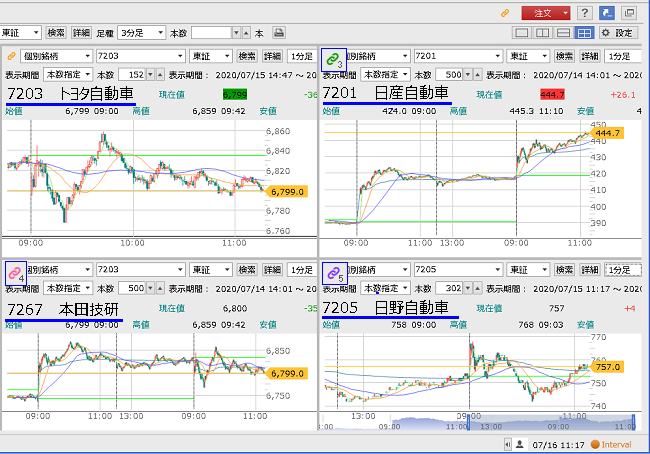The height and width of the screenshot is (454, 650).
Task: Click 検索 in the Honda 7267 panel
Action: (247, 270)
